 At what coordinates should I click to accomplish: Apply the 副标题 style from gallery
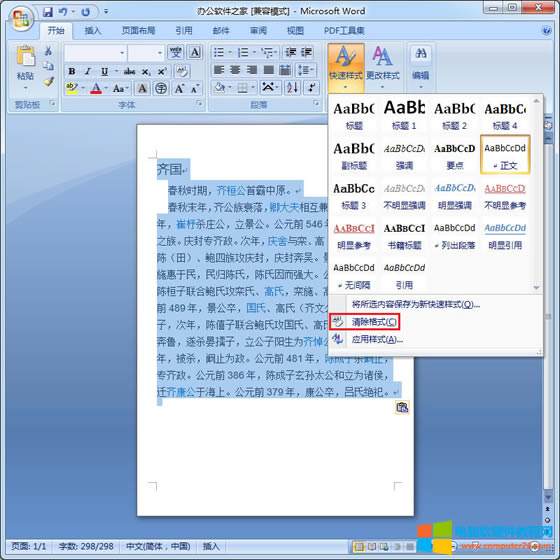click(354, 155)
